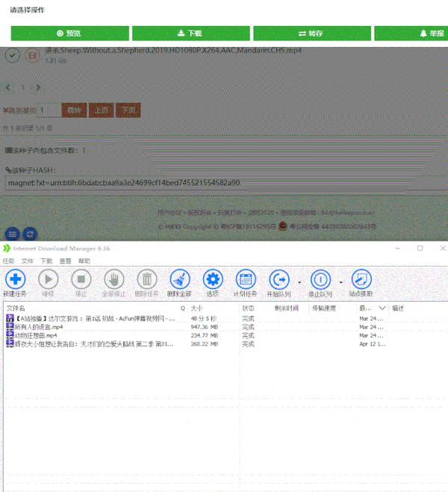Click the file icon of 达尔文游戏 row

pyautogui.click(x=10, y=318)
